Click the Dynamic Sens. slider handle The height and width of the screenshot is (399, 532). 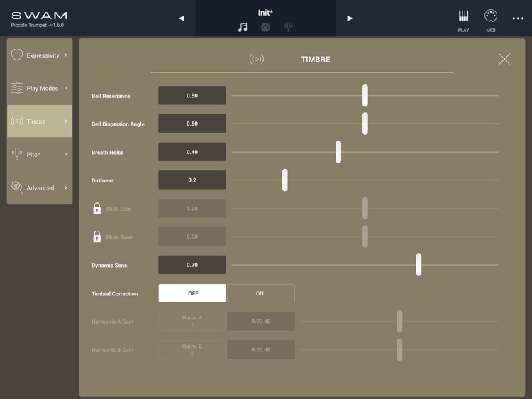tap(419, 265)
